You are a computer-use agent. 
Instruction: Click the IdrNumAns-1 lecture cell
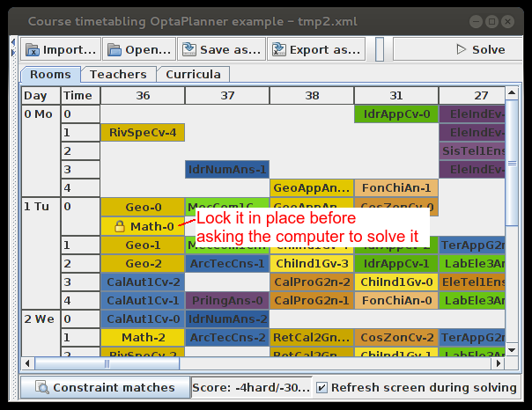coord(226,169)
